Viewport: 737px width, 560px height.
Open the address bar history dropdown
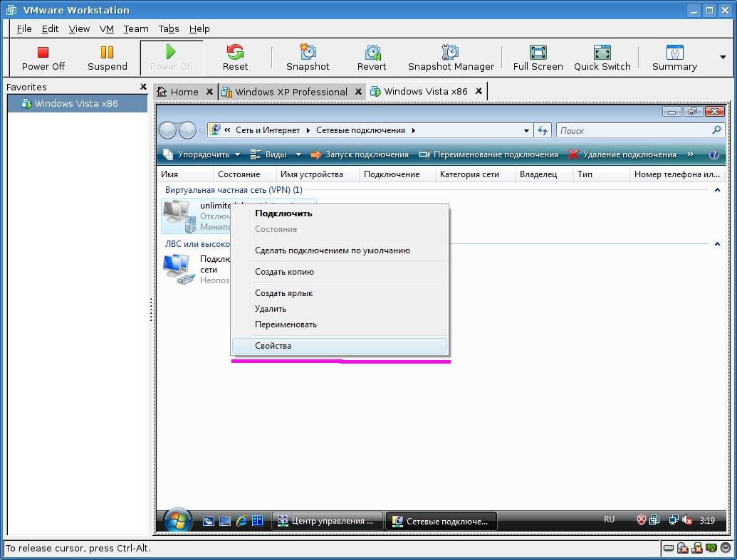526,131
